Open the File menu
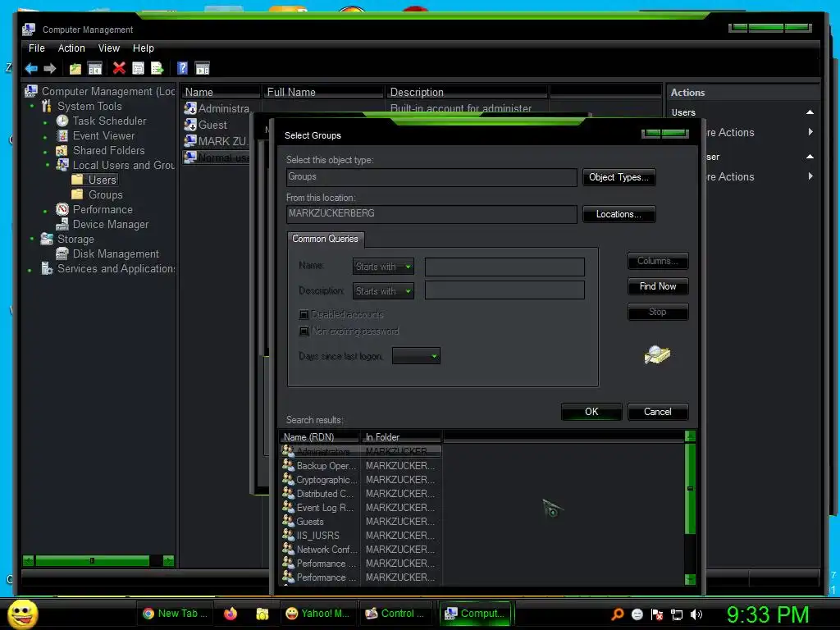 (x=36, y=48)
